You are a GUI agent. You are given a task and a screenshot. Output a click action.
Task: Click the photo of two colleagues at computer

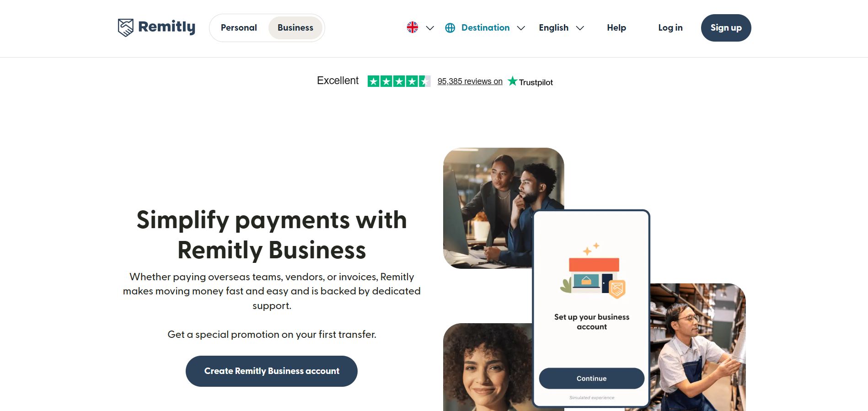504,208
